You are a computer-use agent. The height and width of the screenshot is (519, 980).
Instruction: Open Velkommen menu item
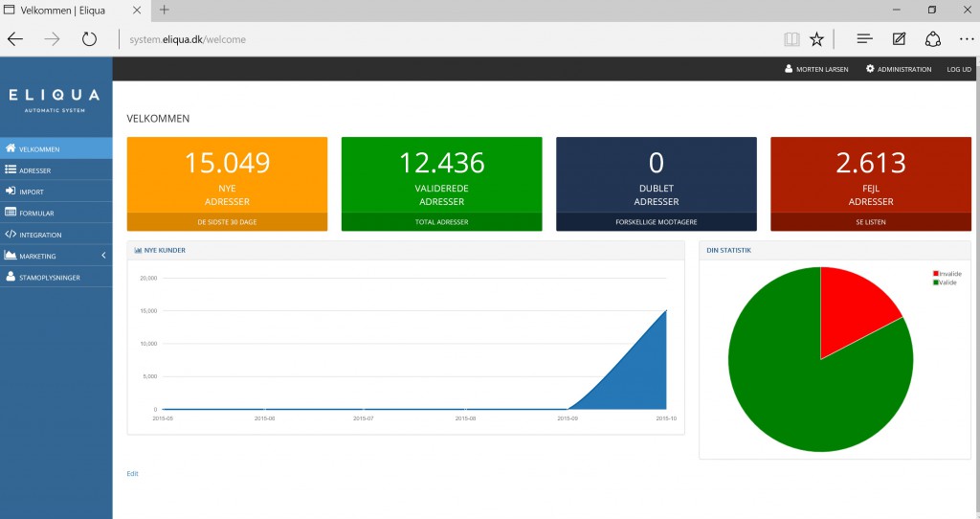coord(56,148)
